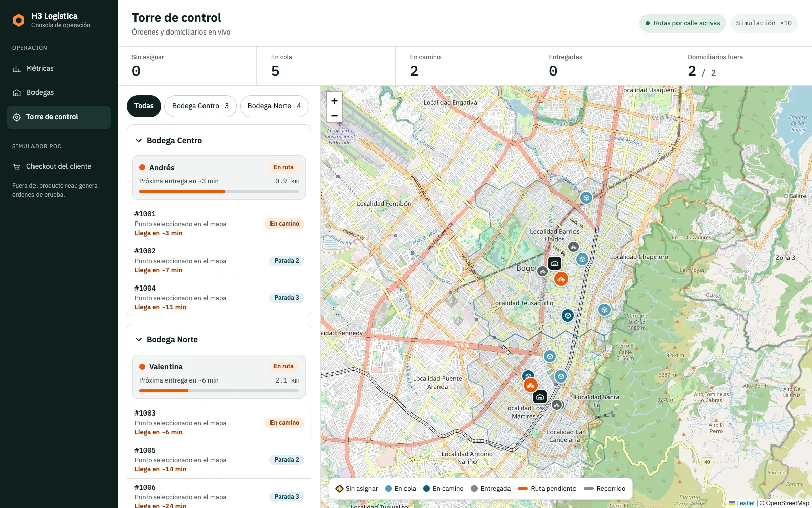This screenshot has width=812, height=508.
Task: Click the orange courier marker beside Bogotá label
Action: click(561, 279)
